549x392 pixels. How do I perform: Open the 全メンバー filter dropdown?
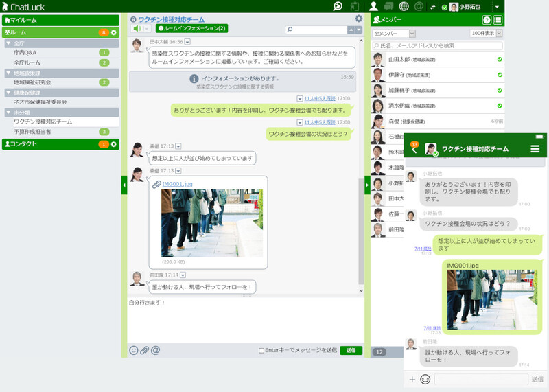click(x=394, y=33)
